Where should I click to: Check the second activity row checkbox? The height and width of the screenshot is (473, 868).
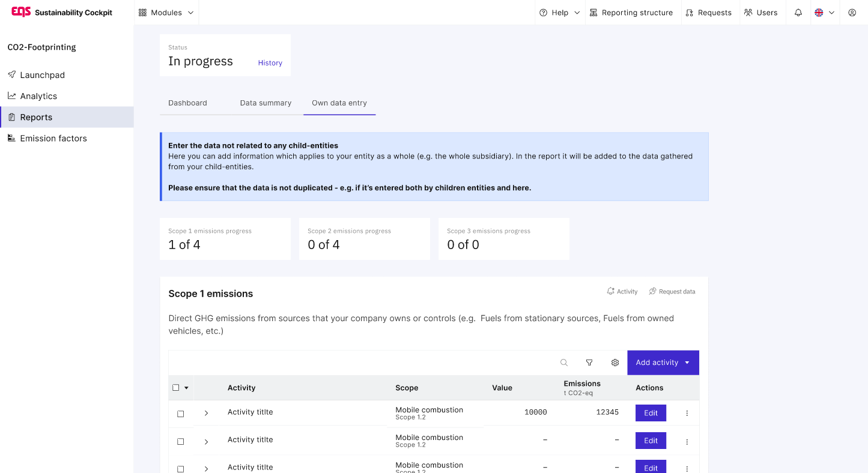(x=181, y=441)
